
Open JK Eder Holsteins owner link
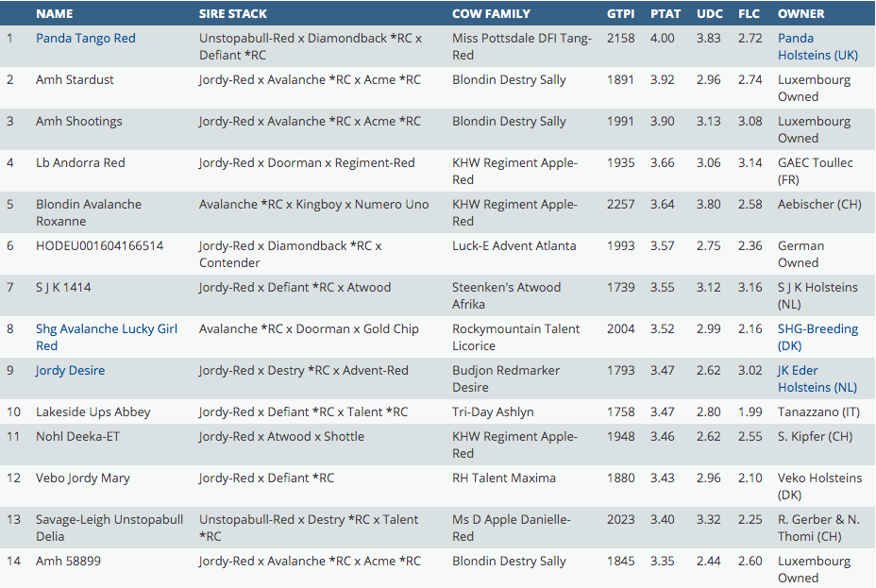pos(817,378)
